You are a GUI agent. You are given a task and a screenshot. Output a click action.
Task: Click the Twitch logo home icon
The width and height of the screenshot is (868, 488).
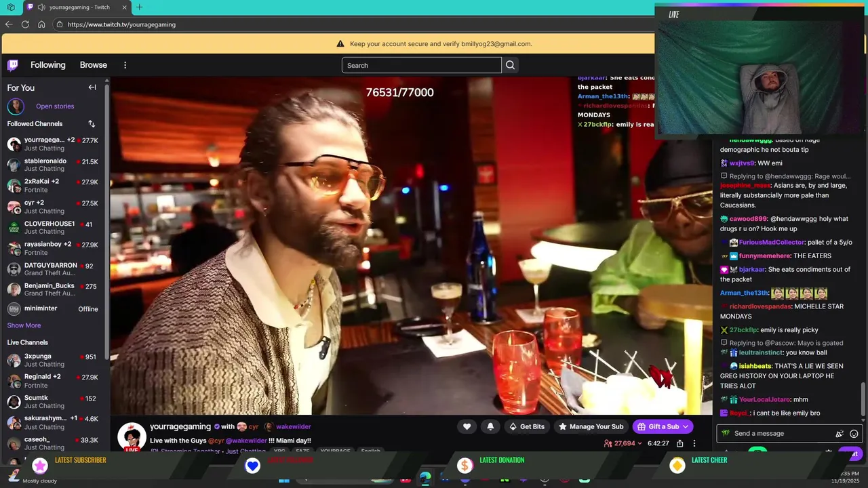13,65
